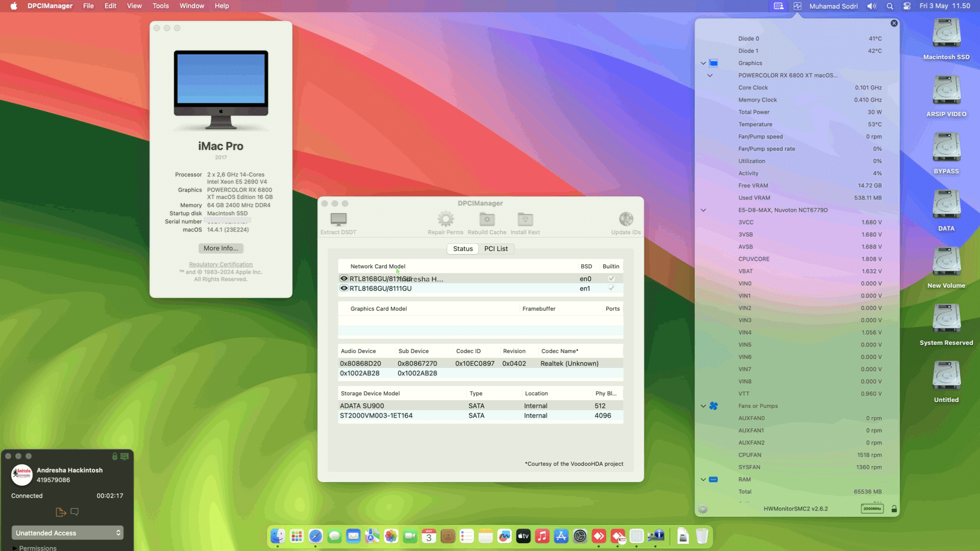Click the RAM chip icon in HWMonitor
The image size is (980, 551).
(x=714, y=480)
